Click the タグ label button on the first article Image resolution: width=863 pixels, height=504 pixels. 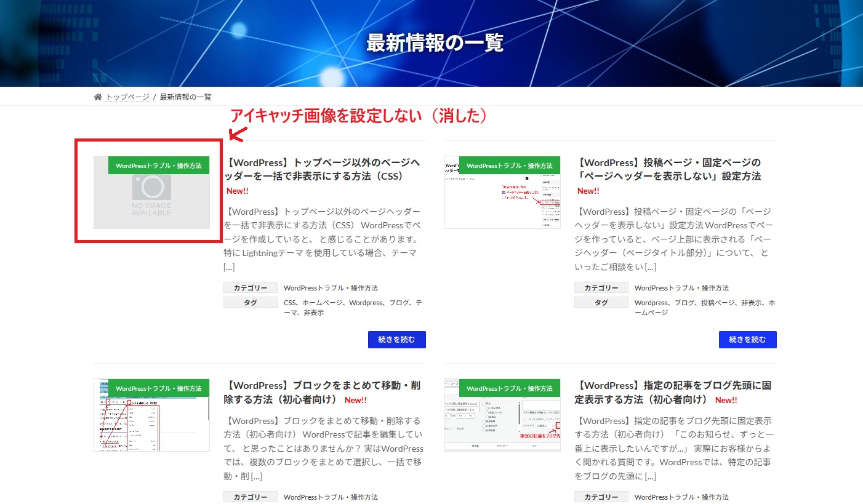250,302
